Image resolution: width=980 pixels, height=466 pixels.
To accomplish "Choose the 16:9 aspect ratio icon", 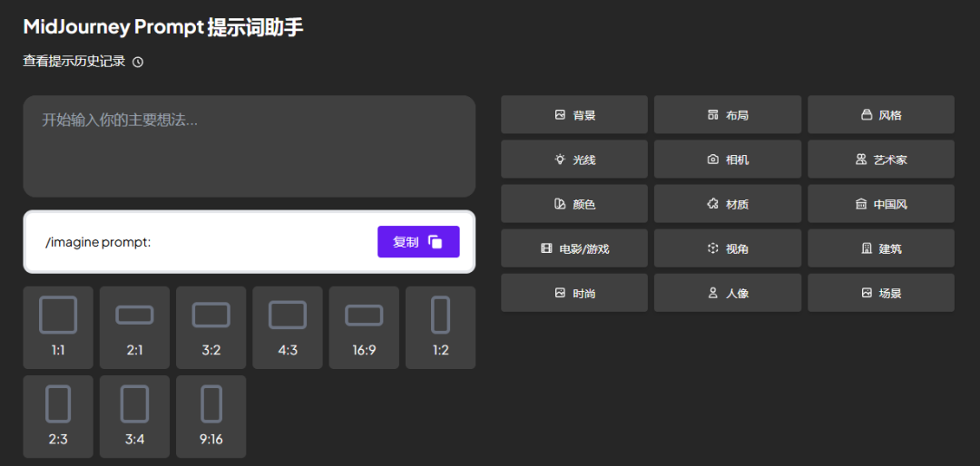I will coord(364,327).
